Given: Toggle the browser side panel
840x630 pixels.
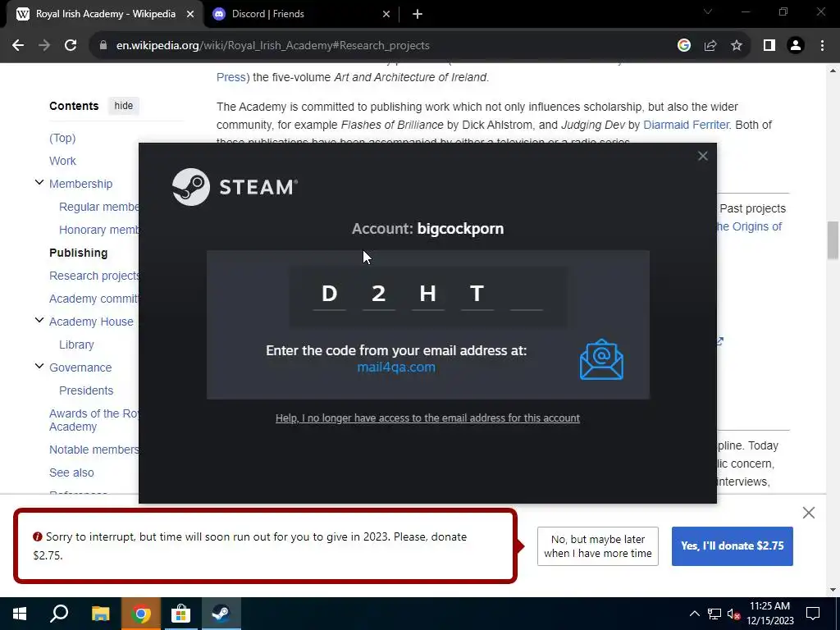Looking at the screenshot, I should coord(769,46).
